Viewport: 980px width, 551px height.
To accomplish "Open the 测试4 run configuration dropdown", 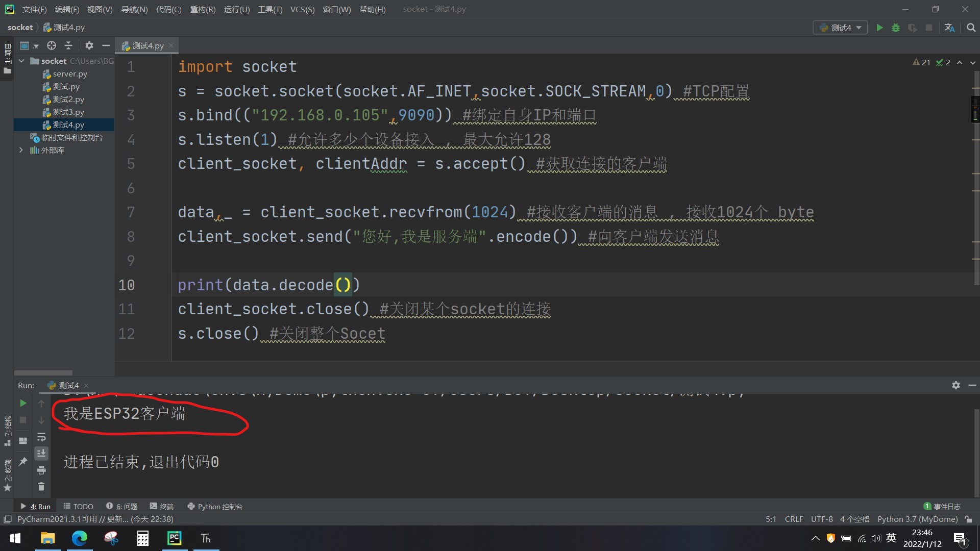I will (841, 28).
